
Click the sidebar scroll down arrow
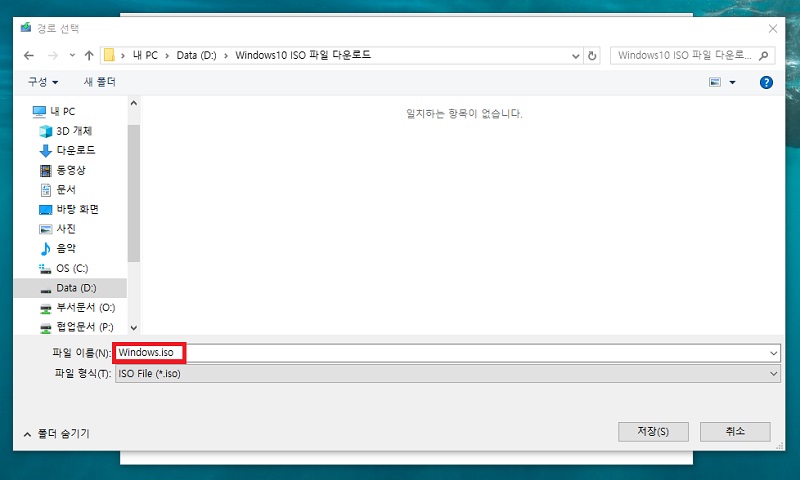point(134,328)
